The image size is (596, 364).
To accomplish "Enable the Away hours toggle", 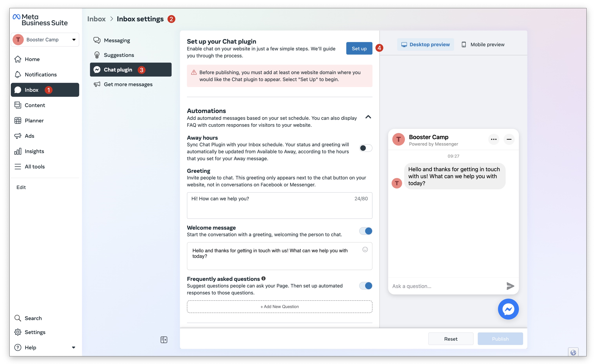I will tap(365, 148).
